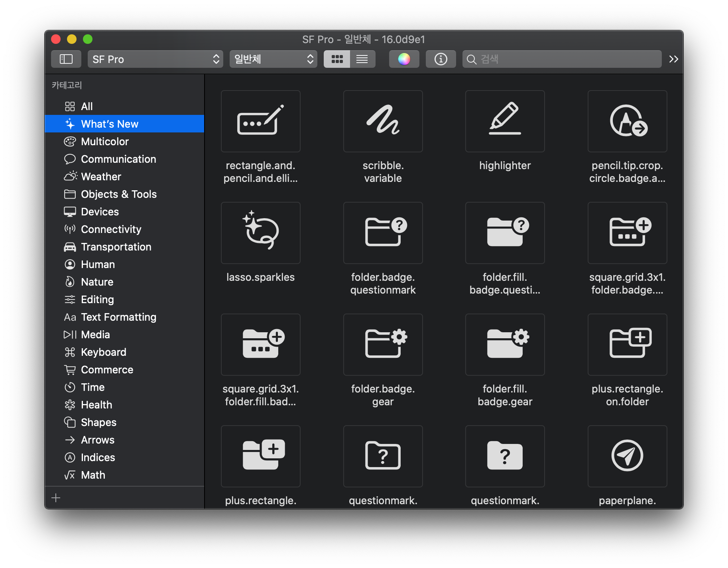Image resolution: width=728 pixels, height=568 pixels.
Task: Open the Keyboard category
Action: point(124,352)
